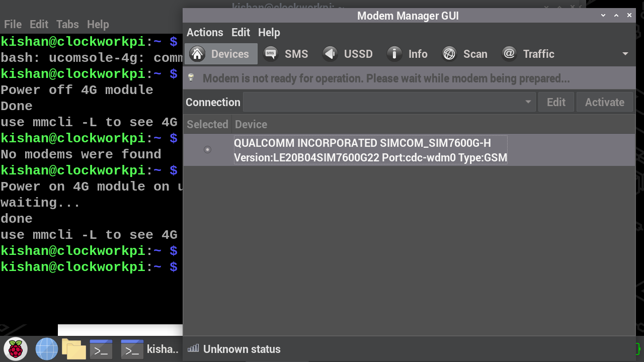Screen dimensions: 644x362
Task: Open the Edit menu in the terminal window
Action: coord(39,24)
